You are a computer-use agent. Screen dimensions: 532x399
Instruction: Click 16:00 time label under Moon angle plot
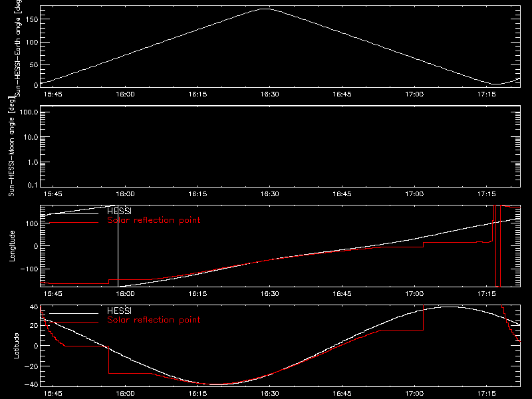[x=125, y=194]
